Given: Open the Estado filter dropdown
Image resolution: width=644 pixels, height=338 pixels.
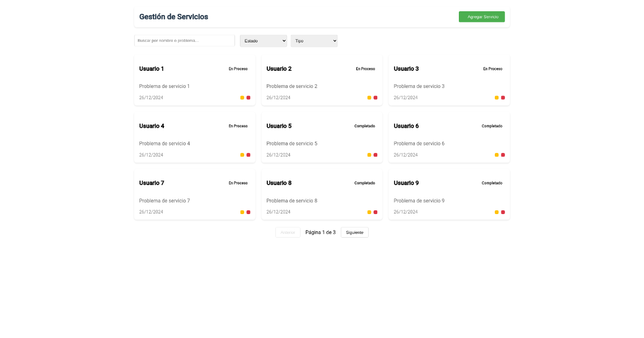Looking at the screenshot, I should (263, 41).
